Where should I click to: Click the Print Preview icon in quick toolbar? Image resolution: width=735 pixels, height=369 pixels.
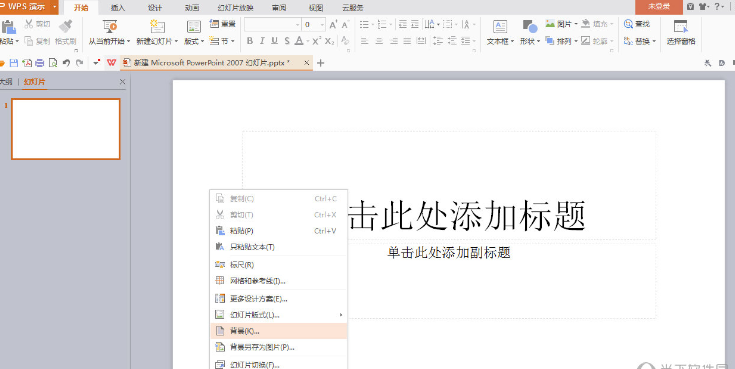tap(53, 63)
